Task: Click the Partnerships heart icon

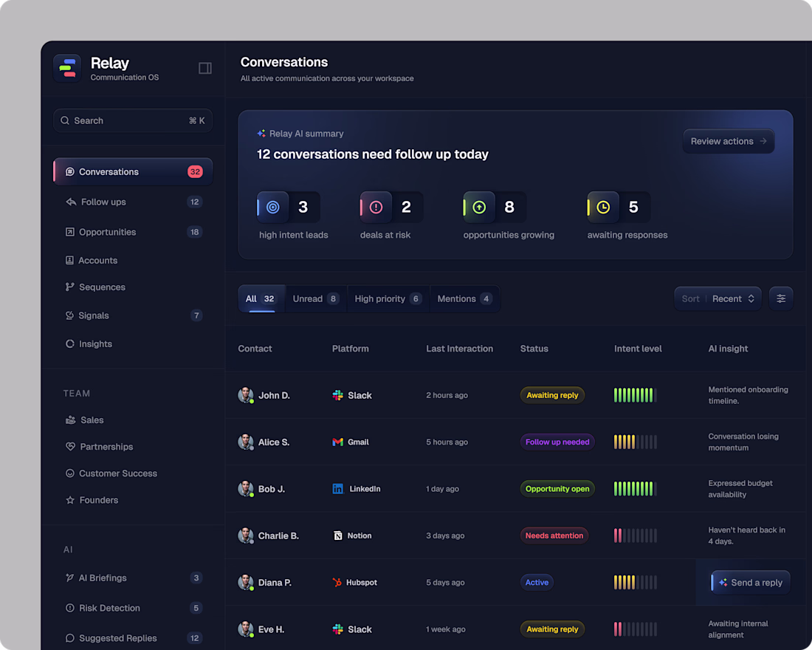Action: (x=70, y=446)
